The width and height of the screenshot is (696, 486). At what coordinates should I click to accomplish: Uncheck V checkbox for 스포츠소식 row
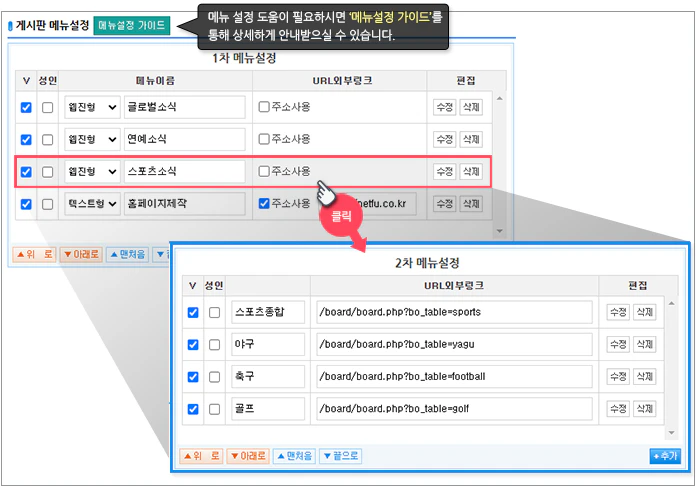(26, 172)
